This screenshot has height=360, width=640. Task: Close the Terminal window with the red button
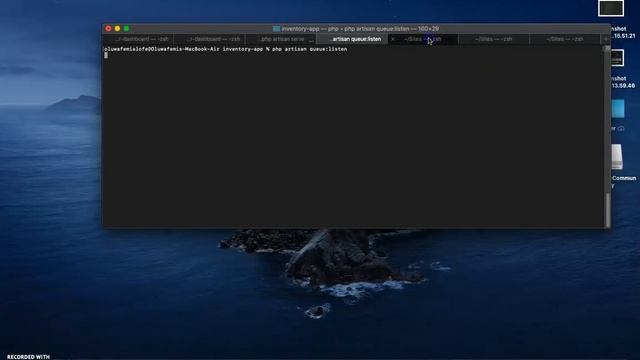(108, 29)
